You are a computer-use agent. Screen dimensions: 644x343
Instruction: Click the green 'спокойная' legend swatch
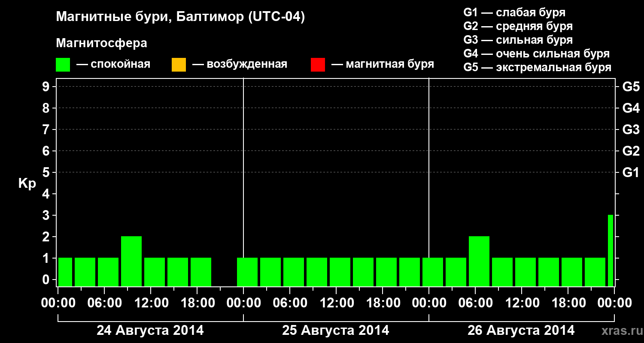click(x=63, y=65)
